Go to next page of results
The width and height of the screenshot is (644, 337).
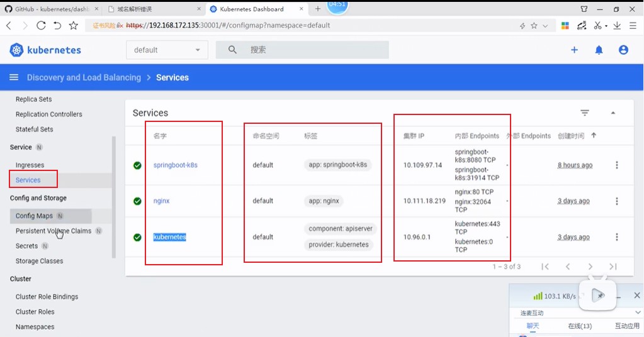coord(590,267)
